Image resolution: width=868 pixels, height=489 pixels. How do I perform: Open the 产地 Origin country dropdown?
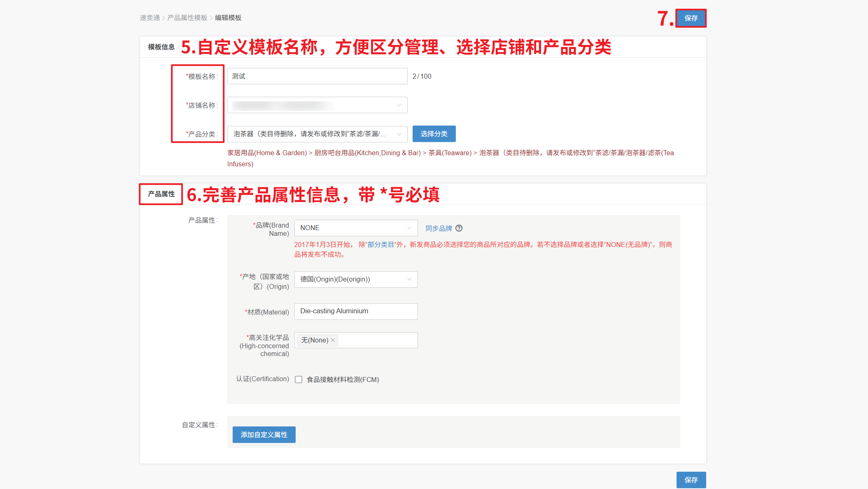click(x=351, y=279)
